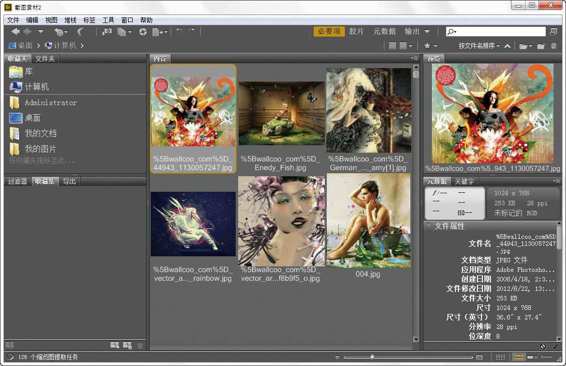Image resolution: width=566 pixels, height=366 pixels.
Task: Open recent folders icon dropdown
Action: click(x=526, y=46)
